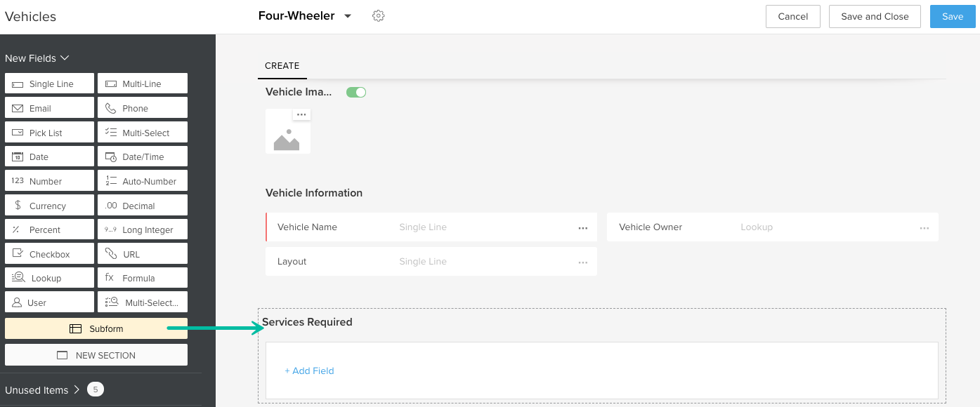The height and width of the screenshot is (407, 980).
Task: Collapse the New Fields list
Action: (65, 58)
